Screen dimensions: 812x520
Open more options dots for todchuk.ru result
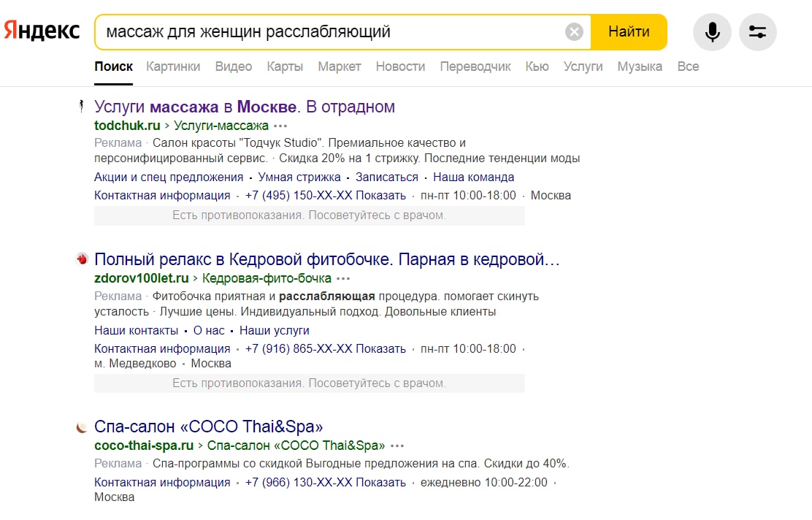(280, 126)
